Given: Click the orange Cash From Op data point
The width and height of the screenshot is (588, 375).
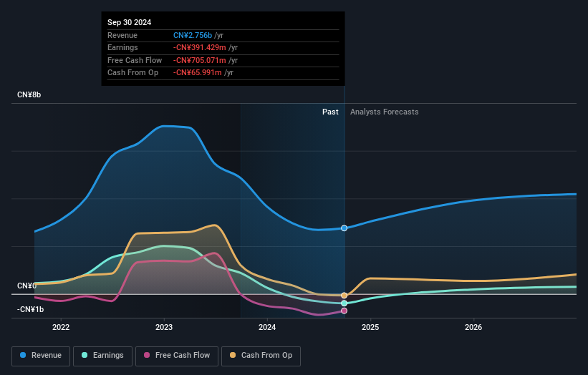Looking at the screenshot, I should tap(344, 296).
